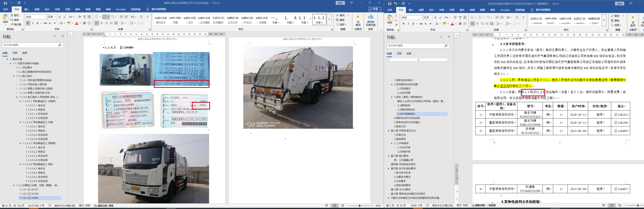Screen dimensions: 644x209
Task: Click Replace (替换) in right Word window
Action: point(615,21)
